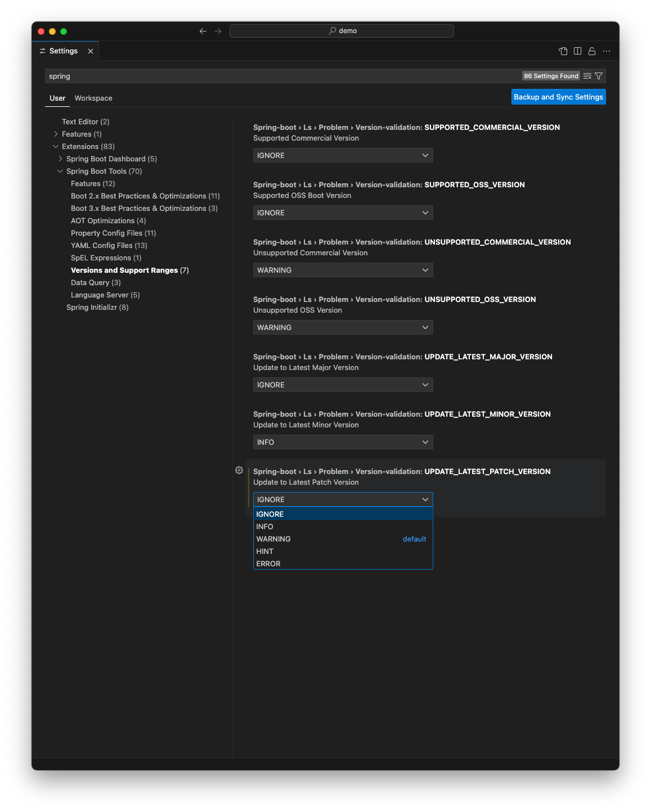Image resolution: width=651 pixels, height=812 pixels.
Task: Open UNSUPPORTED_OSS_VERSION dropdown
Action: (x=343, y=327)
